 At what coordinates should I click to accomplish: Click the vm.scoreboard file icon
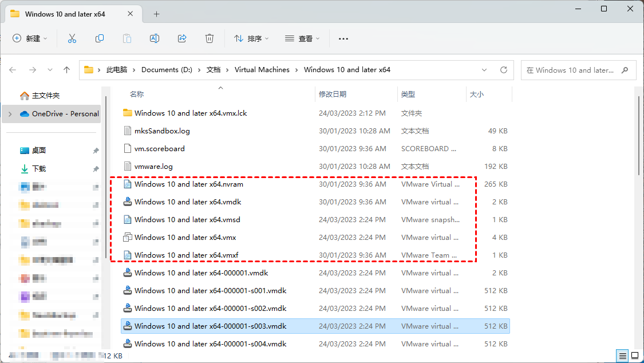(128, 148)
